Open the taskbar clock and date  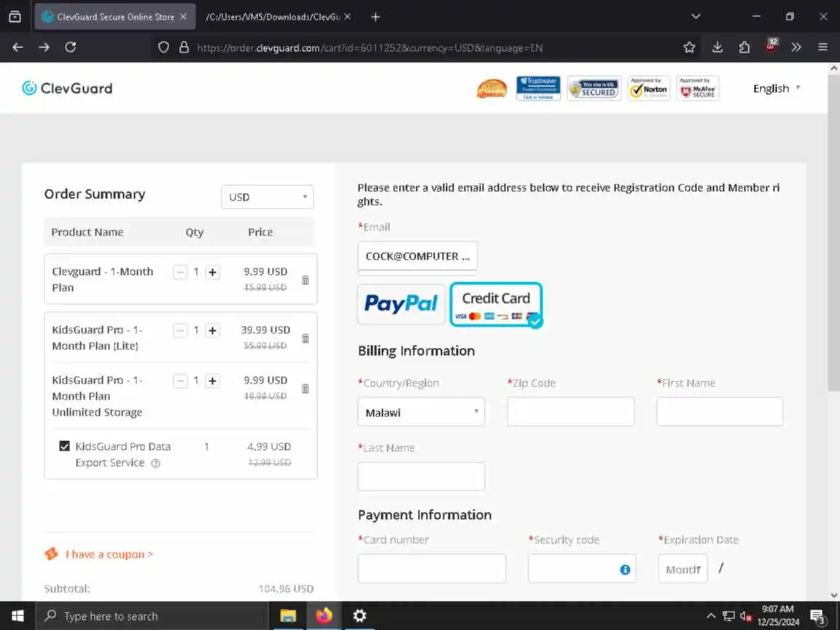pos(778,616)
